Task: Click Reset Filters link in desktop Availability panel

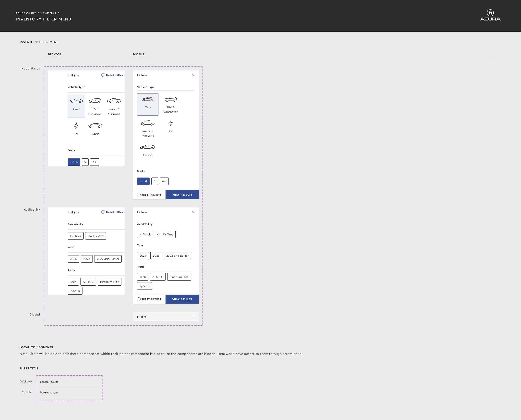Action: click(113, 212)
